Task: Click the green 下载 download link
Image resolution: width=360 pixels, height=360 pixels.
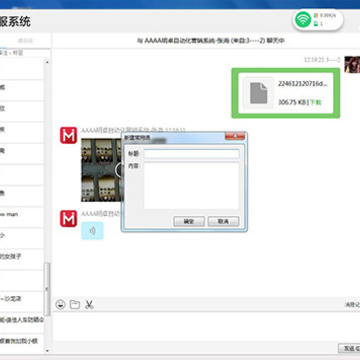Action: click(315, 102)
